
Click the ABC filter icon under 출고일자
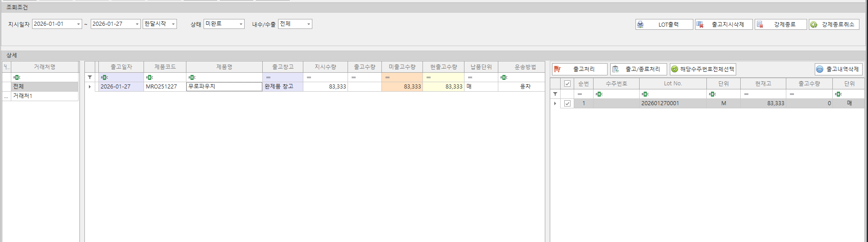(x=104, y=78)
